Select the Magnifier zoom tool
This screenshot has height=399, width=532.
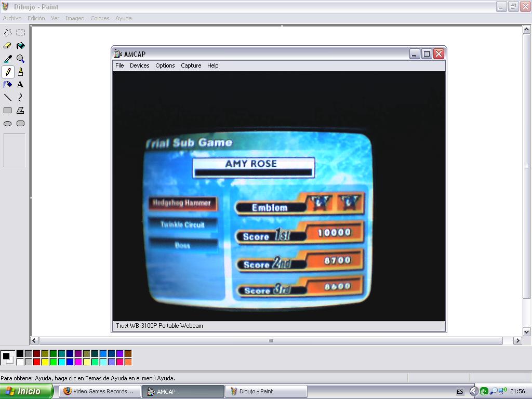20,59
